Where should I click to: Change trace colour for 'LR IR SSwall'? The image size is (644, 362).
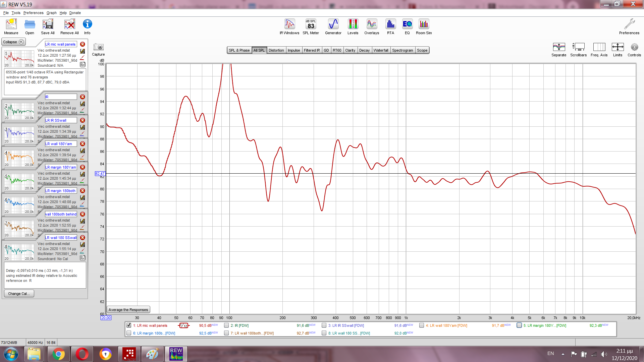pos(83,134)
